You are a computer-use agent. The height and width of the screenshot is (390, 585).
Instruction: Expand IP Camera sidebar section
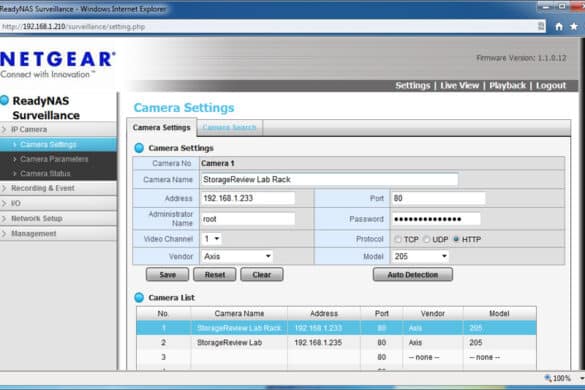tap(59, 130)
